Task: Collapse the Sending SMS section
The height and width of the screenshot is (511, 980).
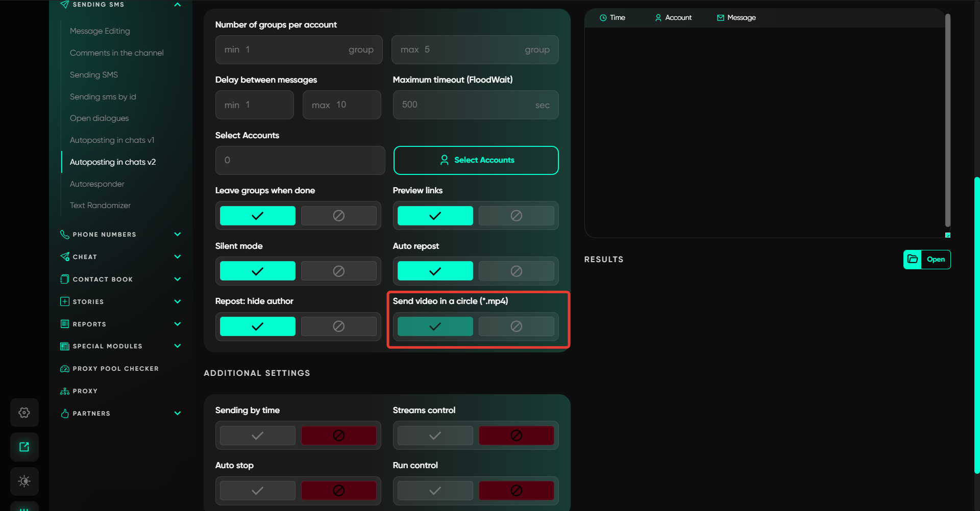Action: pyautogui.click(x=177, y=5)
